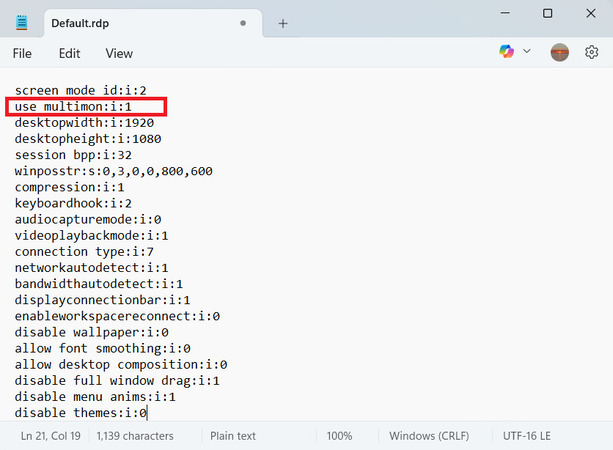Click the line displayconnectionbar:i:1
Image resolution: width=613 pixels, height=450 pixels.
[102, 300]
